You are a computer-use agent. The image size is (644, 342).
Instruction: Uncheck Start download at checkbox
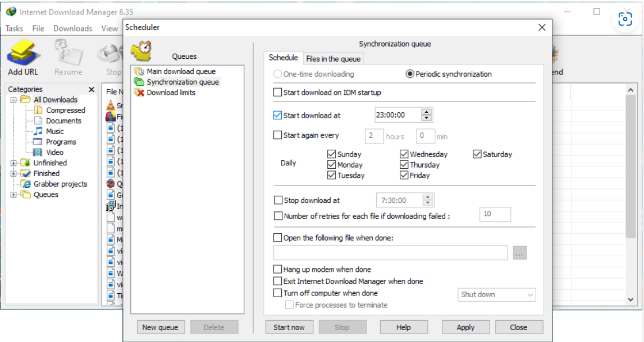pos(277,115)
